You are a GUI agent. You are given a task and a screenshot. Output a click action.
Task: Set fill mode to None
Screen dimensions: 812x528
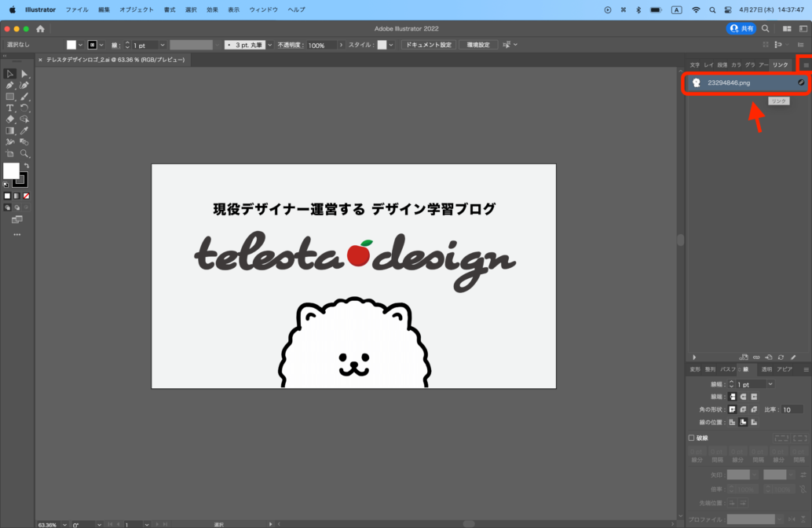pos(26,196)
